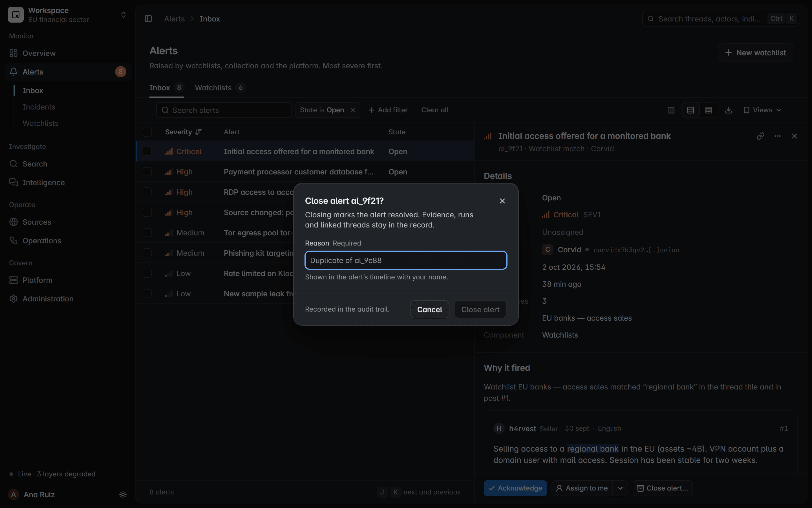Expand Assign to me dropdown arrow
The height and width of the screenshot is (508, 812).
pos(620,488)
